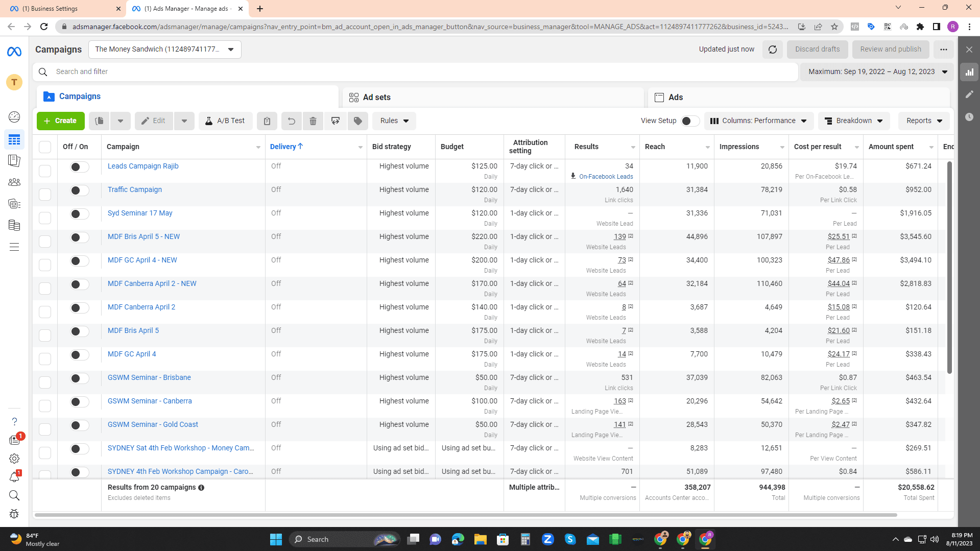Viewport: 980px width, 551px height.
Task: Open the On-Facebook Leads link
Action: coord(606,177)
